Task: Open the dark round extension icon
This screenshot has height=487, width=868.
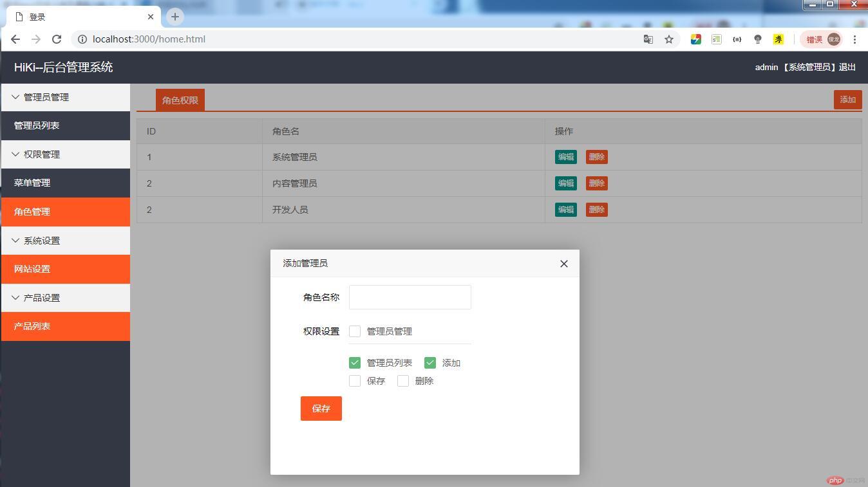Action: tap(758, 39)
